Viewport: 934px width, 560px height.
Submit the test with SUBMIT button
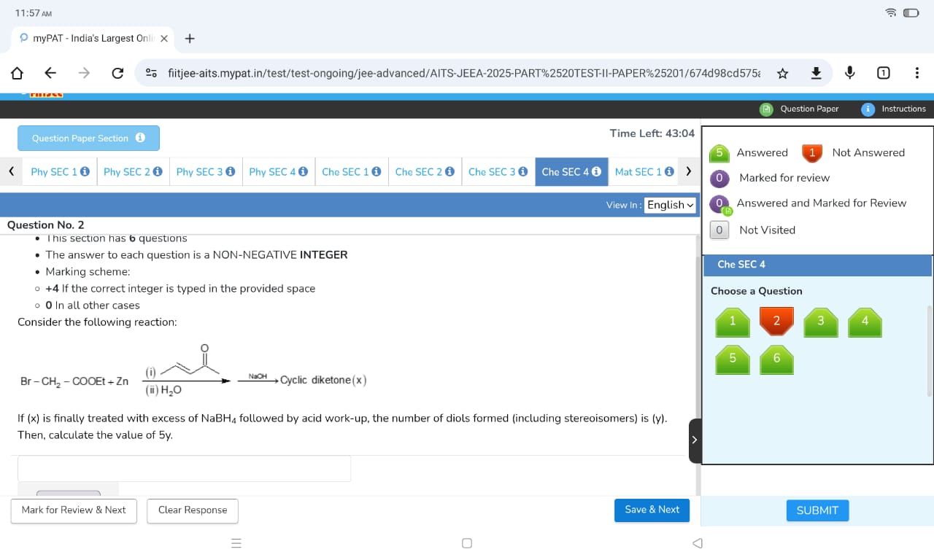(x=817, y=510)
